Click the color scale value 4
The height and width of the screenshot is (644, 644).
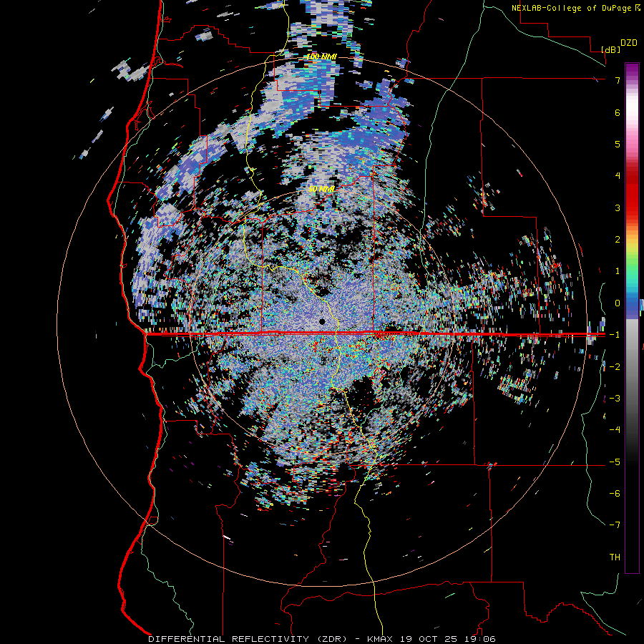(x=618, y=176)
